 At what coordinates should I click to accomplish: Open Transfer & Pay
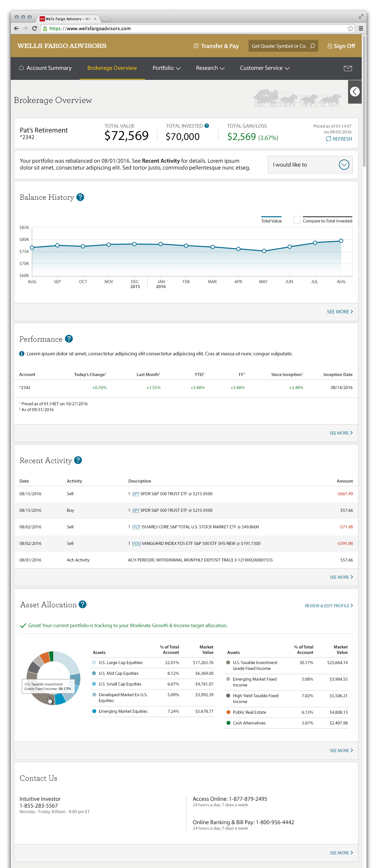pos(216,46)
